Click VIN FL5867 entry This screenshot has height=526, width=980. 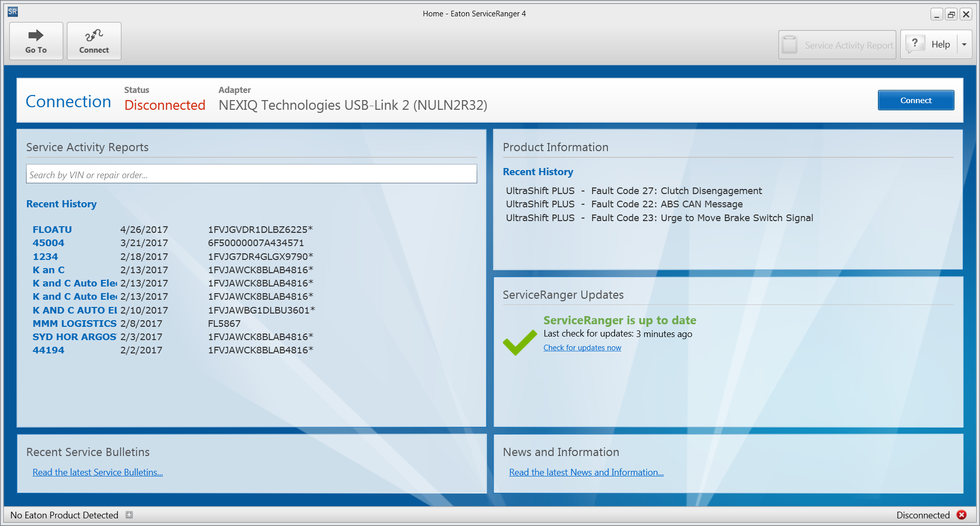(224, 324)
